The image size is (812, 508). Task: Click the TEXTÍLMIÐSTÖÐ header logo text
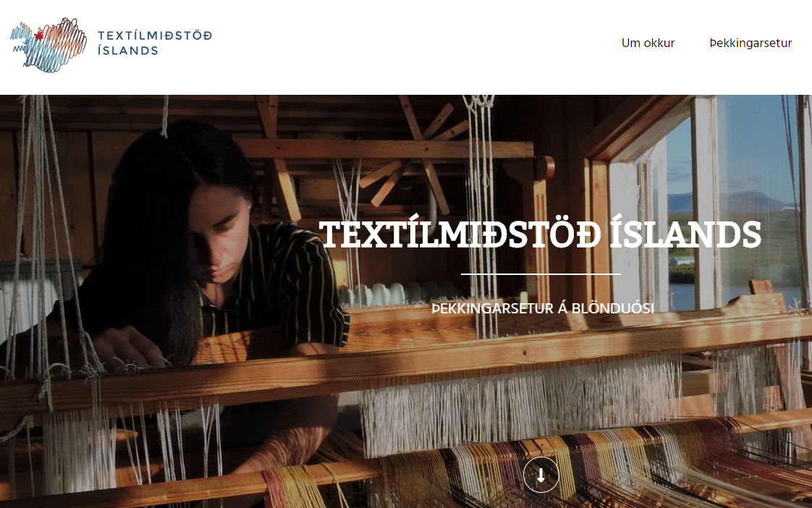155,35
